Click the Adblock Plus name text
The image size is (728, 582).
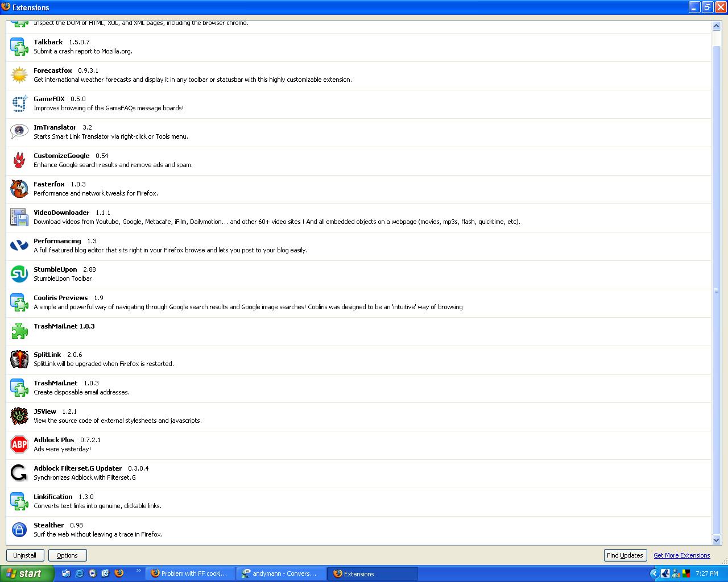click(x=54, y=440)
